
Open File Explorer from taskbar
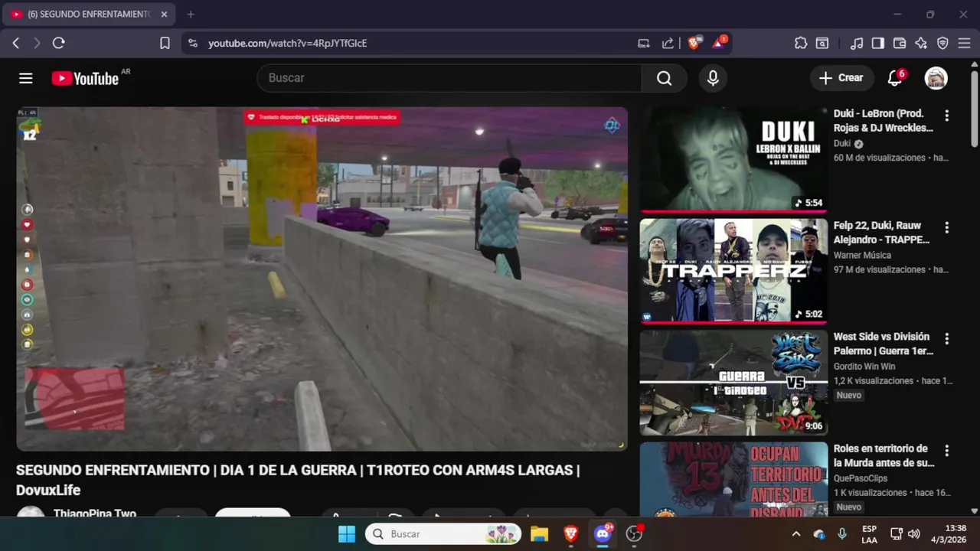coord(539,533)
